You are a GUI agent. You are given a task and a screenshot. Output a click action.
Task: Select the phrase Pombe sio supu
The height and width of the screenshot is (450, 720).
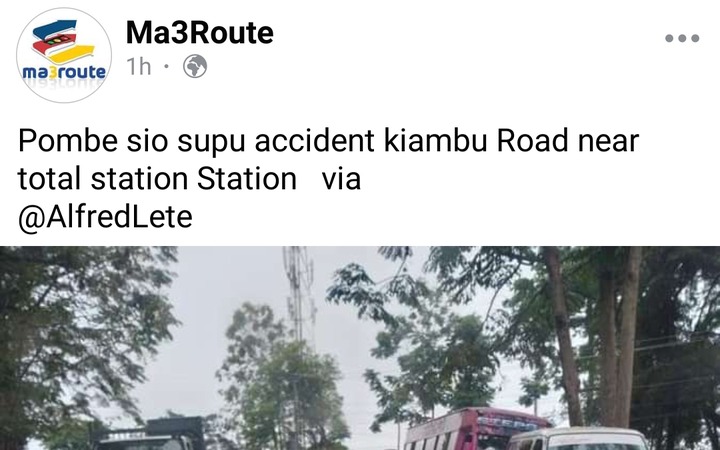coord(131,141)
